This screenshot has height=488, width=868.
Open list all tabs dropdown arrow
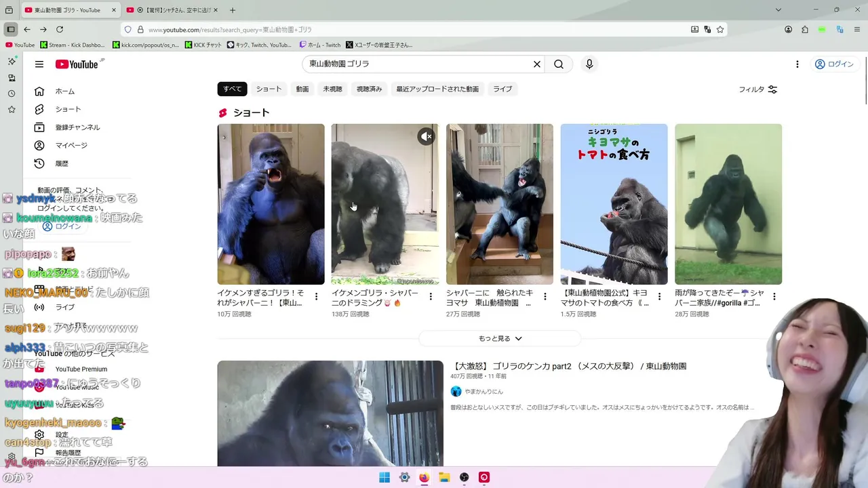(x=778, y=10)
